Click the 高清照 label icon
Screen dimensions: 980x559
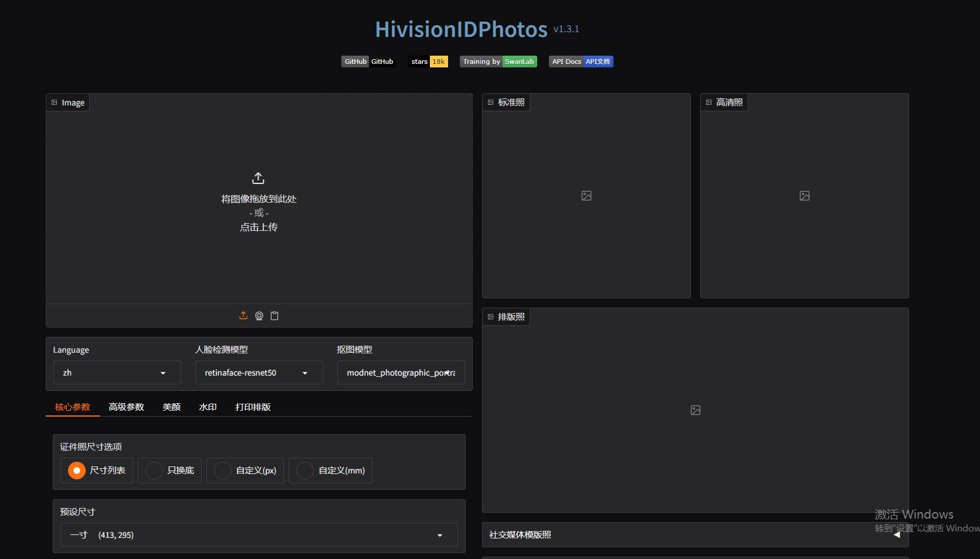[709, 103]
